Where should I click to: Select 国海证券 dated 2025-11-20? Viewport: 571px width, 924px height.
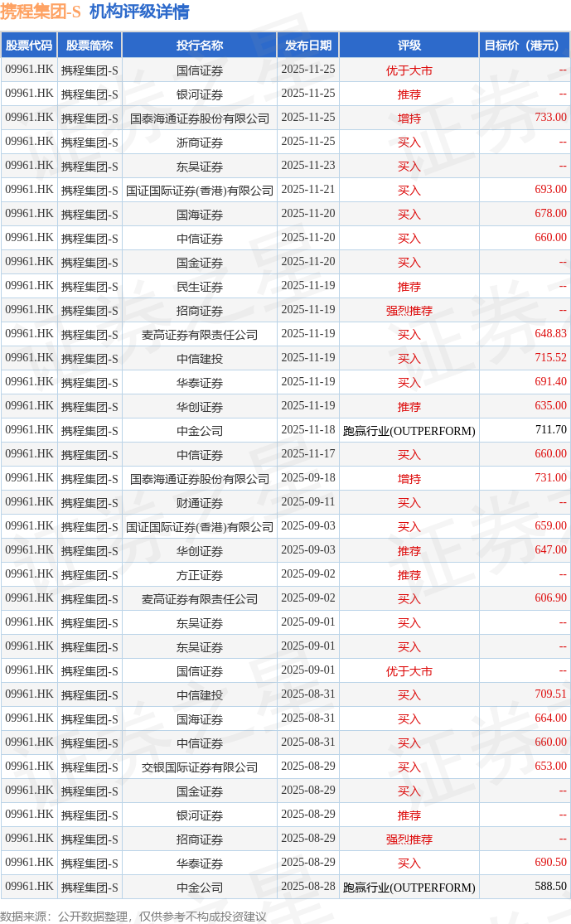point(200,215)
